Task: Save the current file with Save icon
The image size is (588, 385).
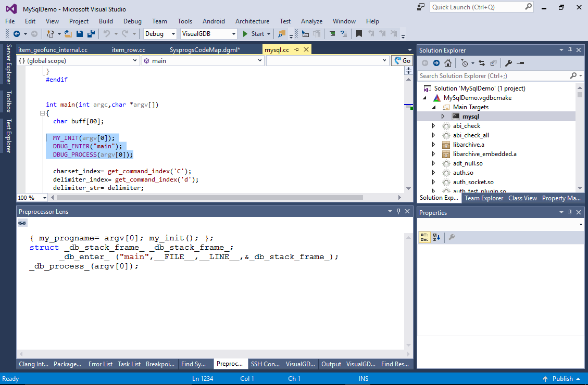Action: coord(80,34)
